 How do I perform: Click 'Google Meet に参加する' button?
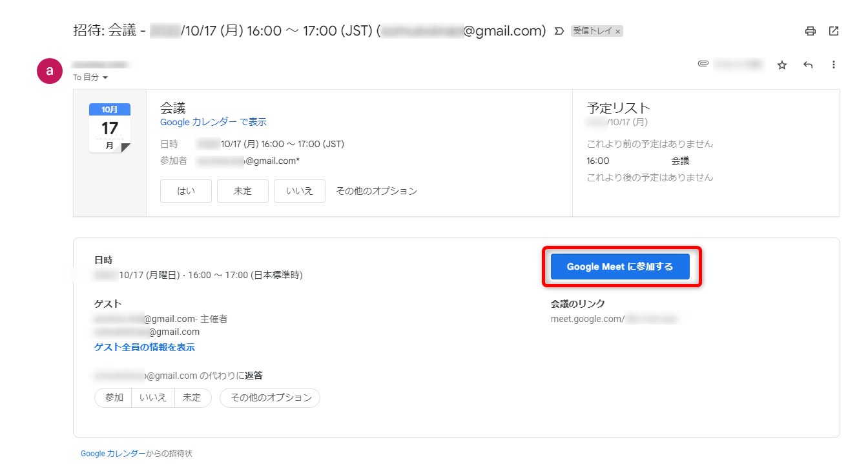click(x=620, y=267)
